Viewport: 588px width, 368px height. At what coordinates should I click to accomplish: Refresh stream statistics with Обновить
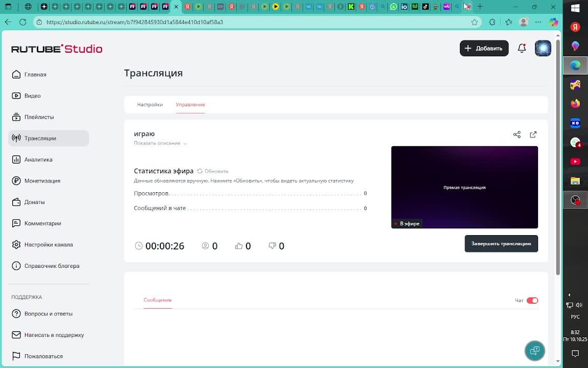click(213, 171)
